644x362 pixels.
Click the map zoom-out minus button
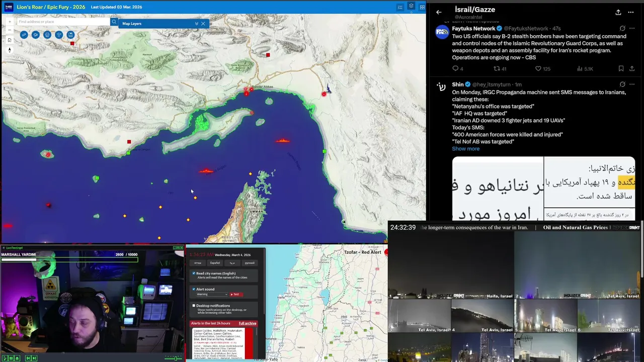pos(10,30)
